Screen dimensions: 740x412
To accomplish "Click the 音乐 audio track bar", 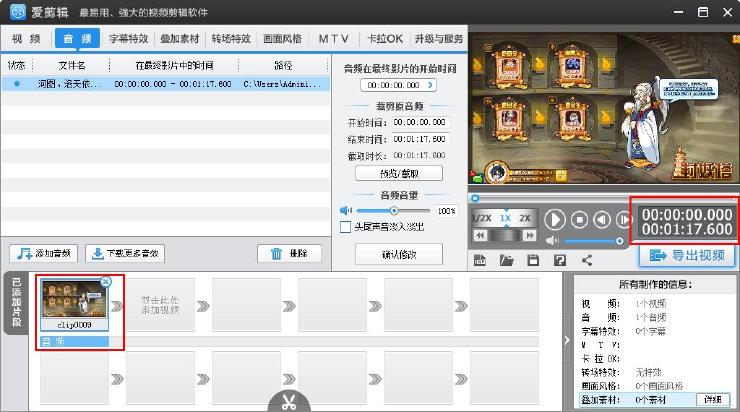I will click(75, 341).
